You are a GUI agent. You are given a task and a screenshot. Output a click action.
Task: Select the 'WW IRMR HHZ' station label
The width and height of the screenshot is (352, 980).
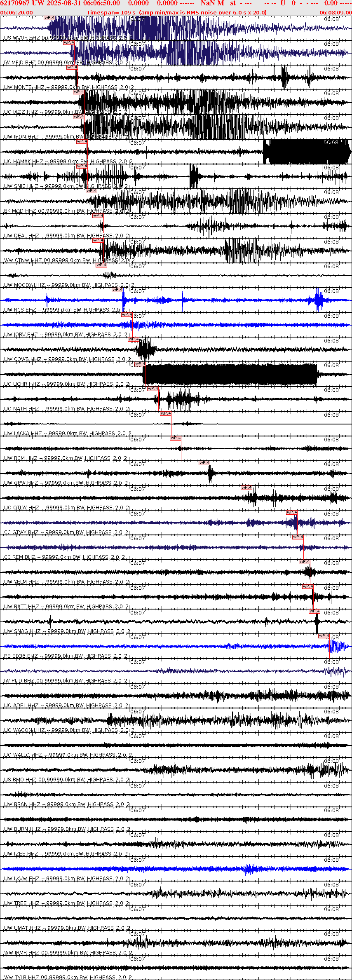coord(22,953)
